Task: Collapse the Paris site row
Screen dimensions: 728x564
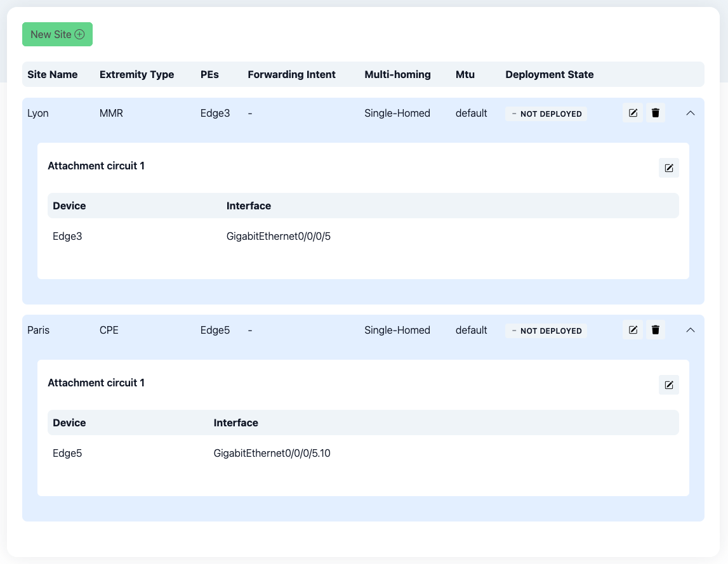Action: (x=691, y=330)
